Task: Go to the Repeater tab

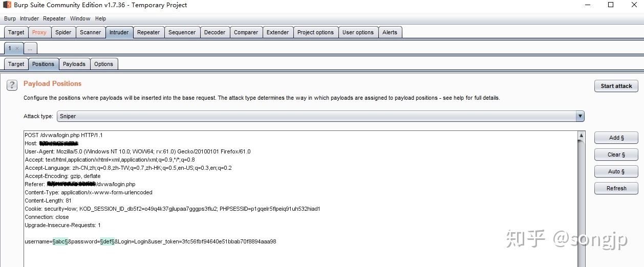Action: point(148,32)
